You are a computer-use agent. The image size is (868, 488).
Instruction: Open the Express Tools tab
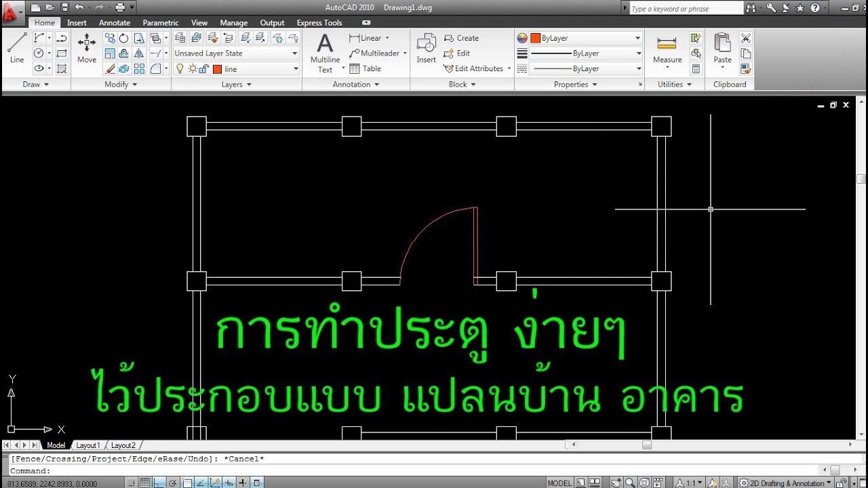click(319, 22)
